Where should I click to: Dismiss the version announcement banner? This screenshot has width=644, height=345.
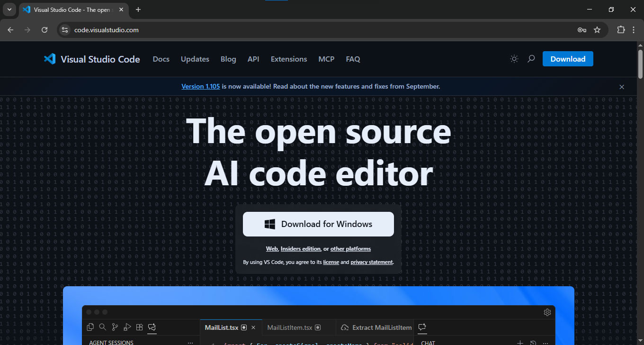tap(622, 87)
